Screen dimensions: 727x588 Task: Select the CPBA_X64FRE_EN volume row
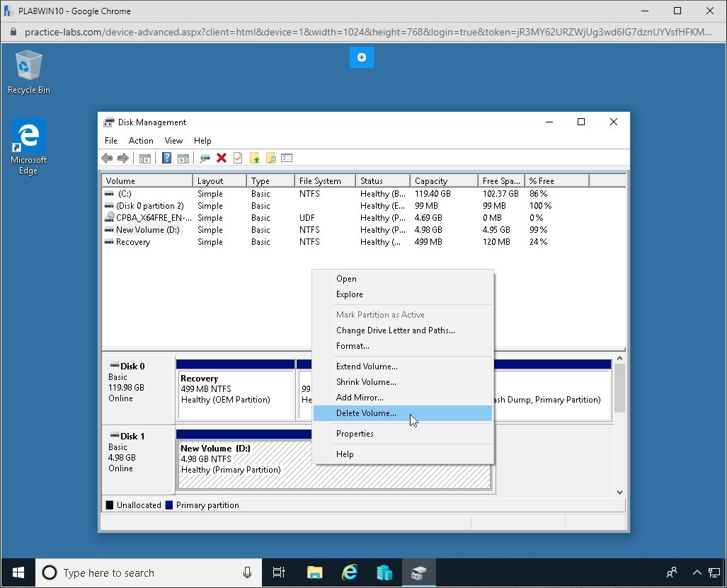[364, 218]
